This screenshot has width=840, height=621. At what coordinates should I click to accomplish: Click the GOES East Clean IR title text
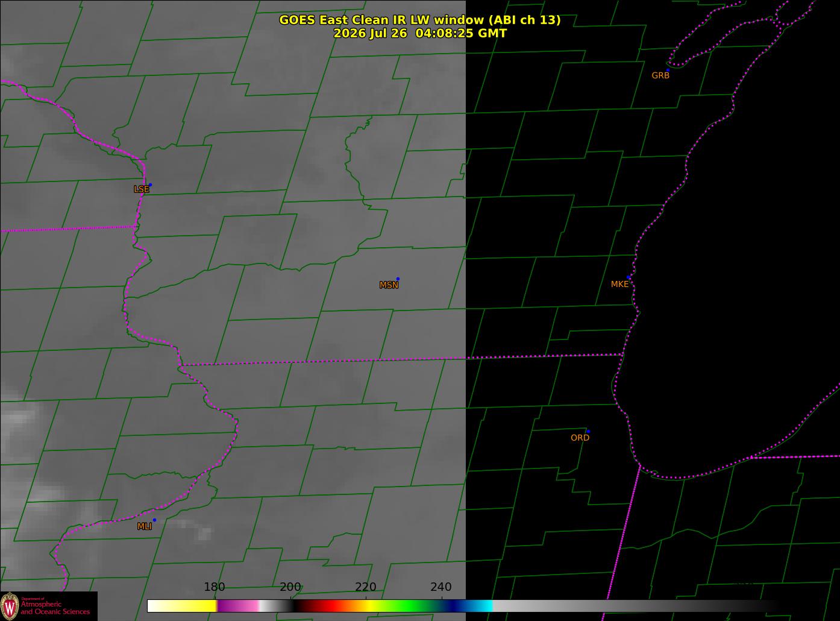(x=420, y=20)
